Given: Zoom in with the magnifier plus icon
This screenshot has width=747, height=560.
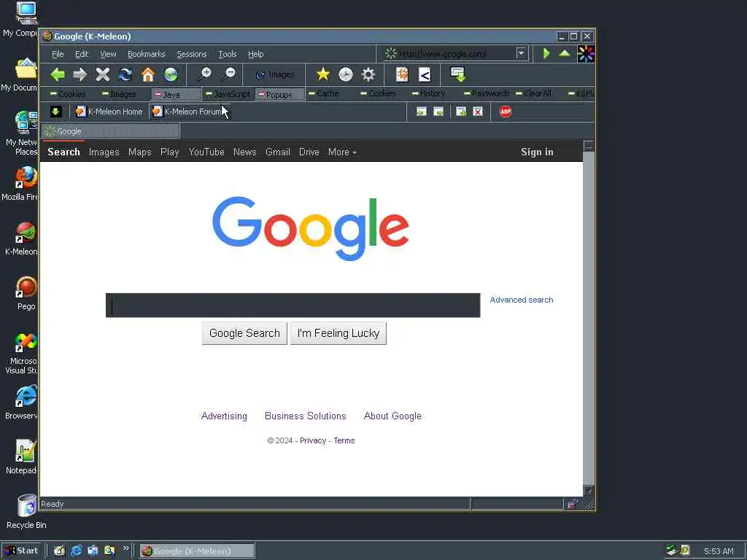Looking at the screenshot, I should (x=204, y=74).
